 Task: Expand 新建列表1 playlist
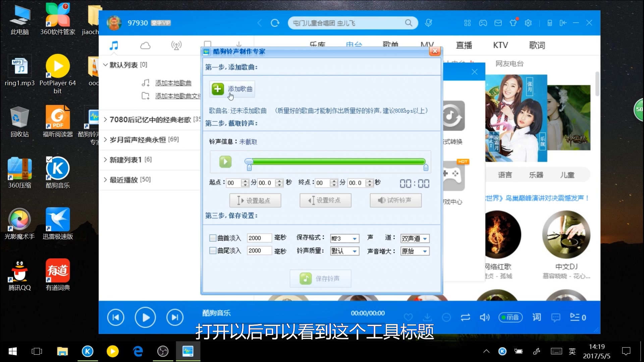coord(105,160)
